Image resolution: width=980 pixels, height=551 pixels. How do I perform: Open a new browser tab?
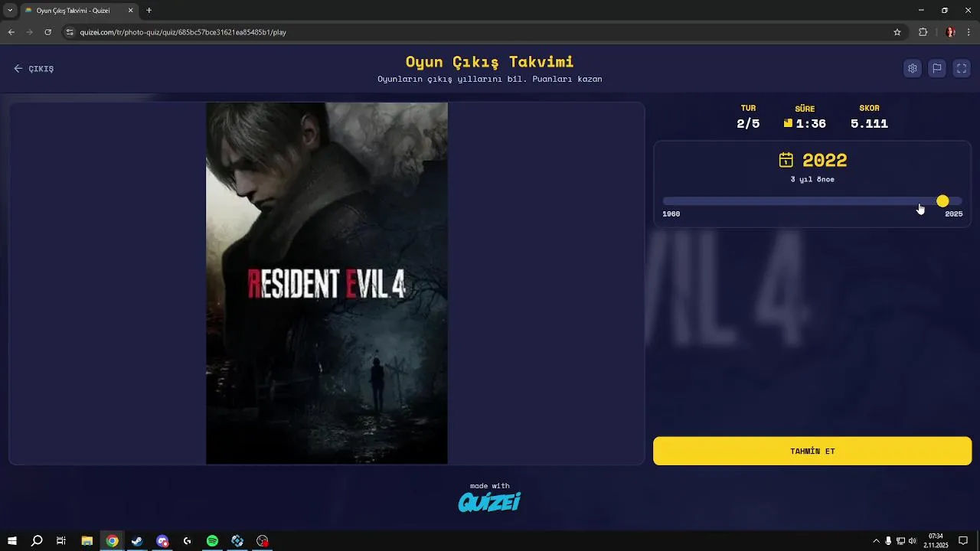tap(149, 11)
